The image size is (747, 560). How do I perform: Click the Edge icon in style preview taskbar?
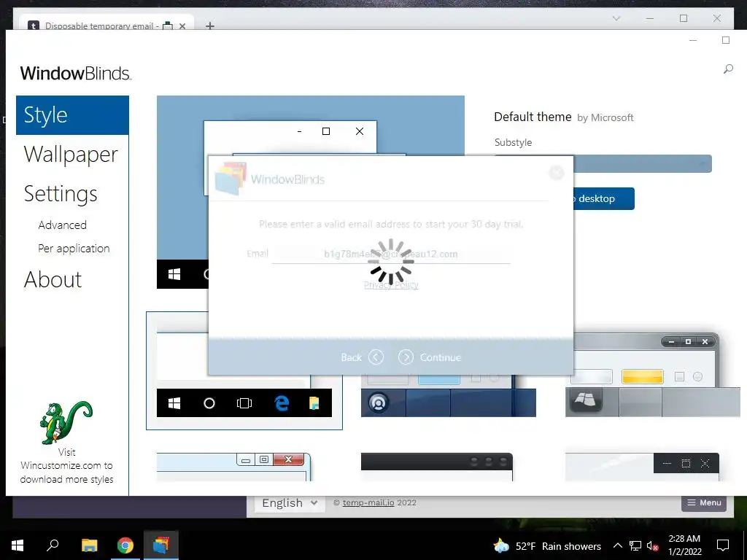[x=282, y=403]
